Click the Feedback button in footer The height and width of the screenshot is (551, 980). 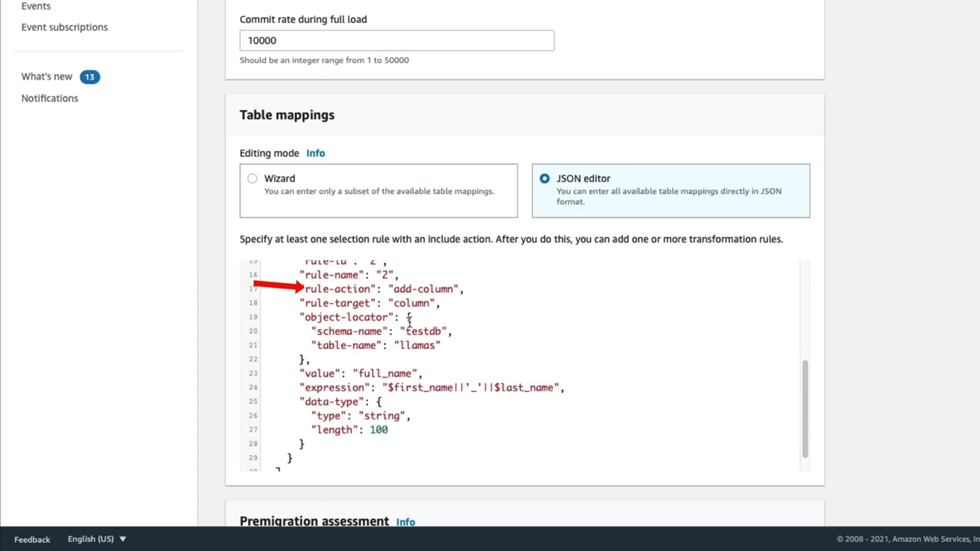click(x=32, y=539)
